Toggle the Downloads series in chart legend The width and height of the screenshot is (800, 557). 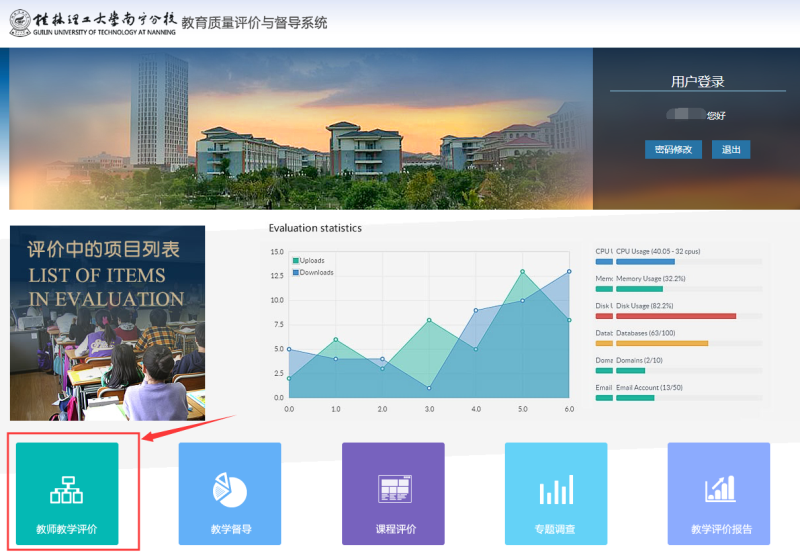point(313,272)
